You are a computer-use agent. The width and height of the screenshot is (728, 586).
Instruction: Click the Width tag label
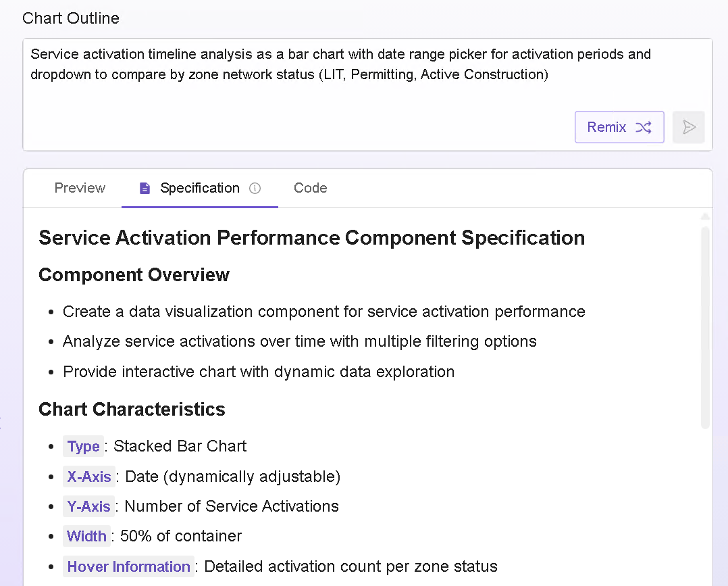[86, 537]
